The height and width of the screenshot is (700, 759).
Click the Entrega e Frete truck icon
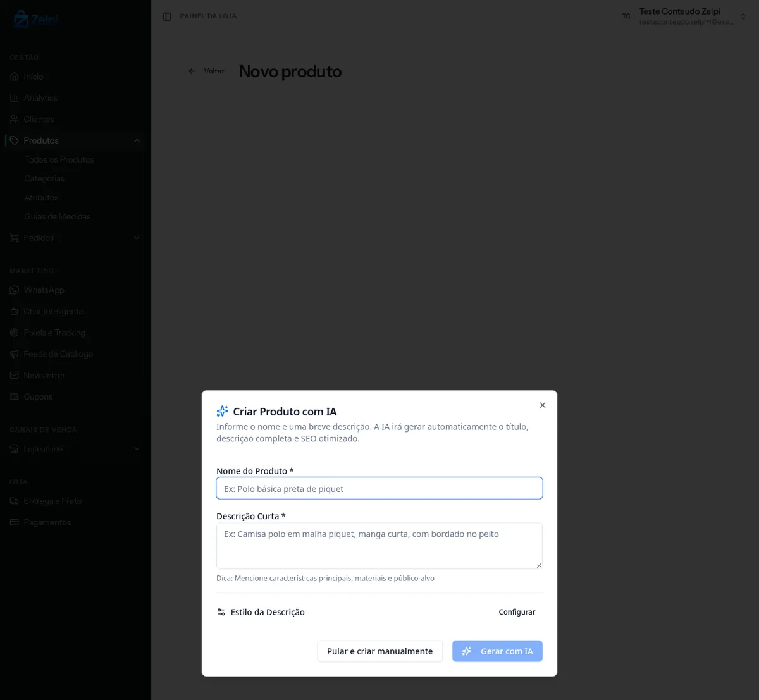(15, 501)
